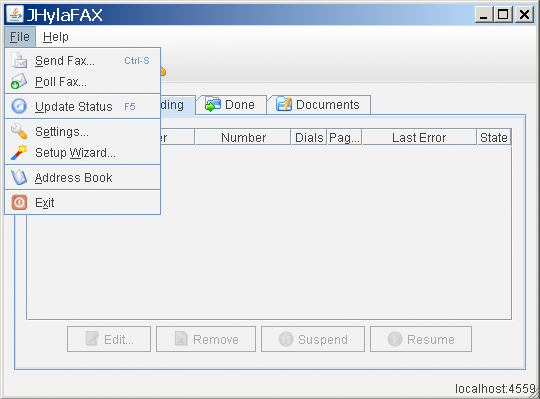
Task: Sort by the Number column header
Action: click(243, 137)
